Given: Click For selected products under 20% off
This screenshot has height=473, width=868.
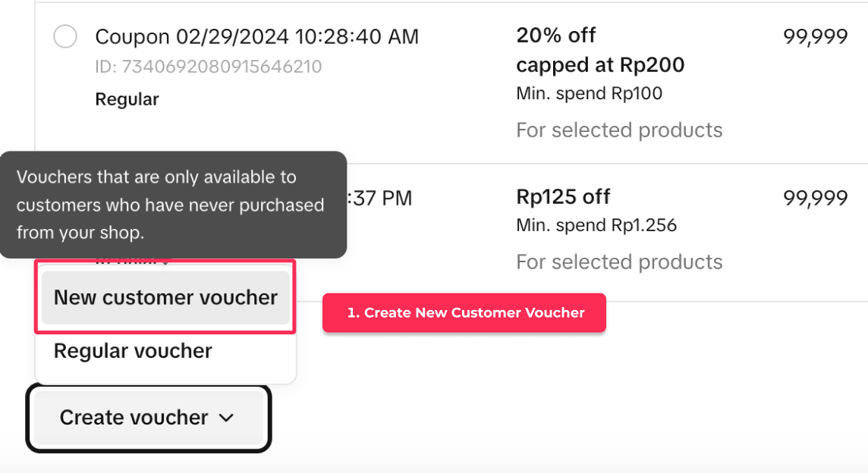Looking at the screenshot, I should pyautogui.click(x=619, y=130).
